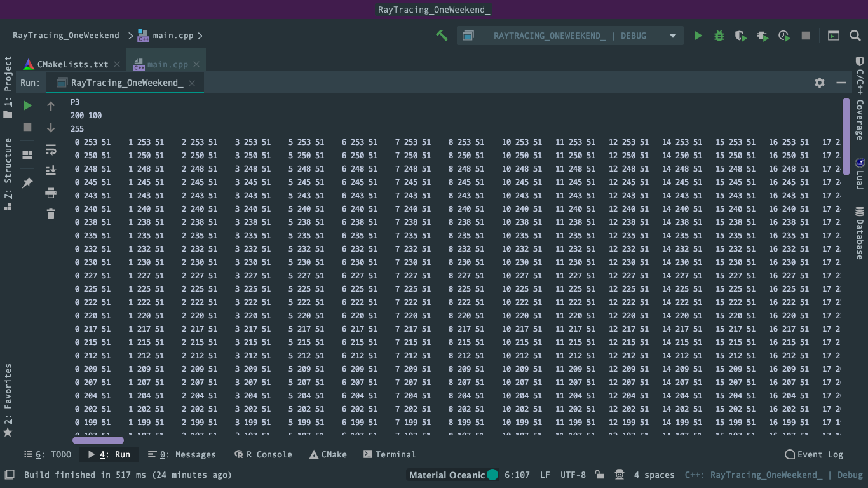This screenshot has height=488, width=868.
Task: Click the horizontal scrollbar in console
Action: [98, 440]
